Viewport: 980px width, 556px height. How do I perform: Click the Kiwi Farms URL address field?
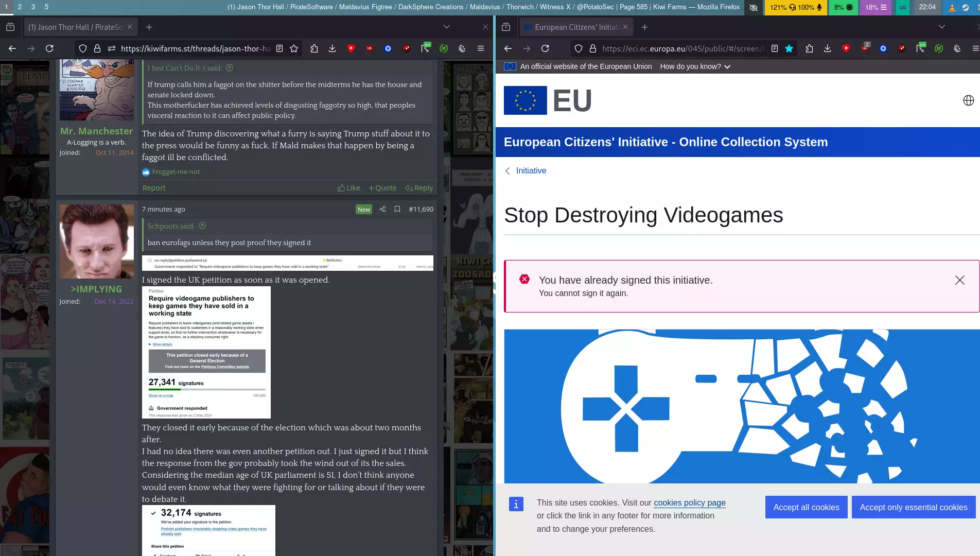[x=196, y=48]
